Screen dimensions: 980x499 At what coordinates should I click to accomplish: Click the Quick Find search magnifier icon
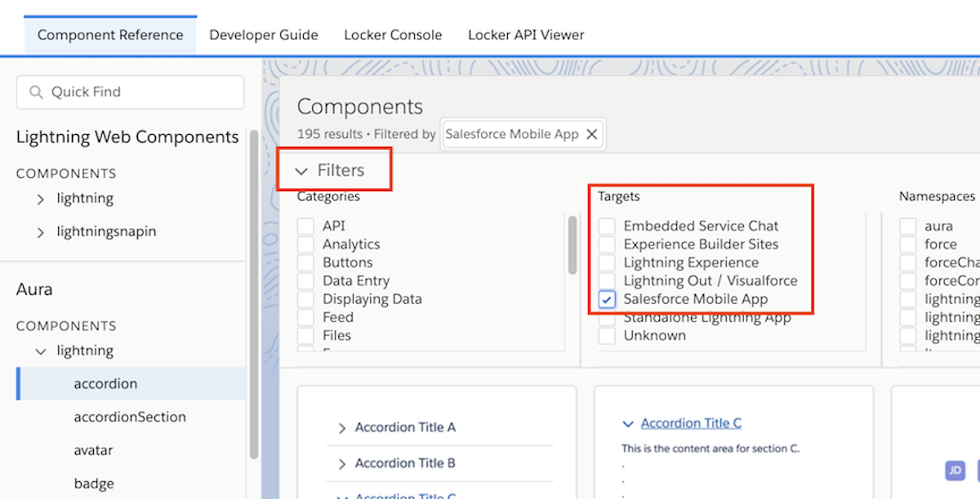[36, 92]
